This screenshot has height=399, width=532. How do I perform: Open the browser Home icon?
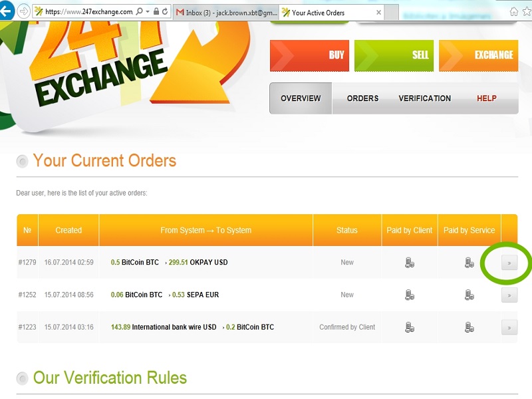click(x=514, y=11)
